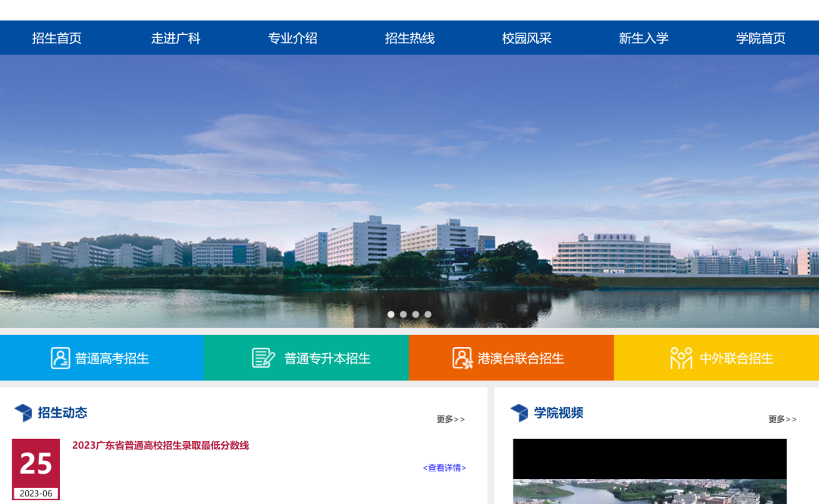819x504 pixels.
Task: Go to 学院首页 from the navigation bar
Action: (x=758, y=37)
